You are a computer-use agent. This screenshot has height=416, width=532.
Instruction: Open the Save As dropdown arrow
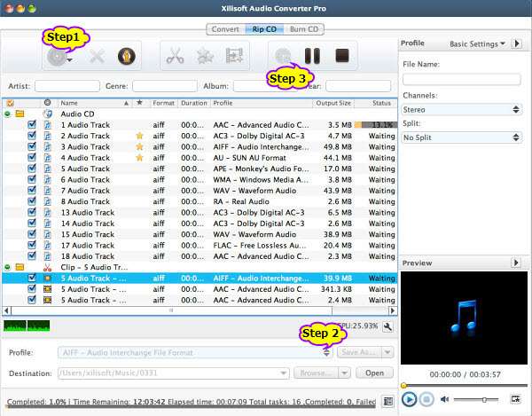(387, 352)
